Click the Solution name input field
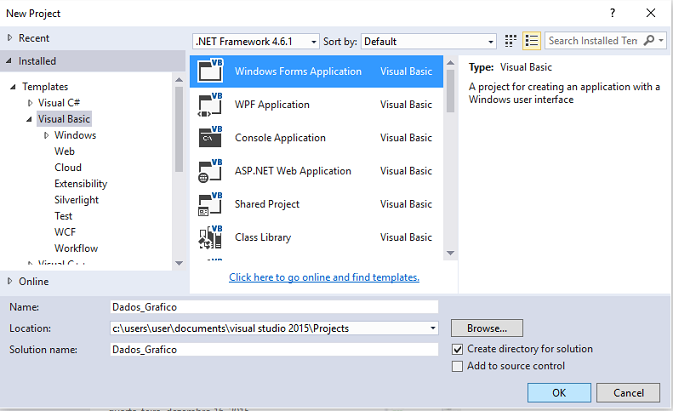 click(274, 349)
